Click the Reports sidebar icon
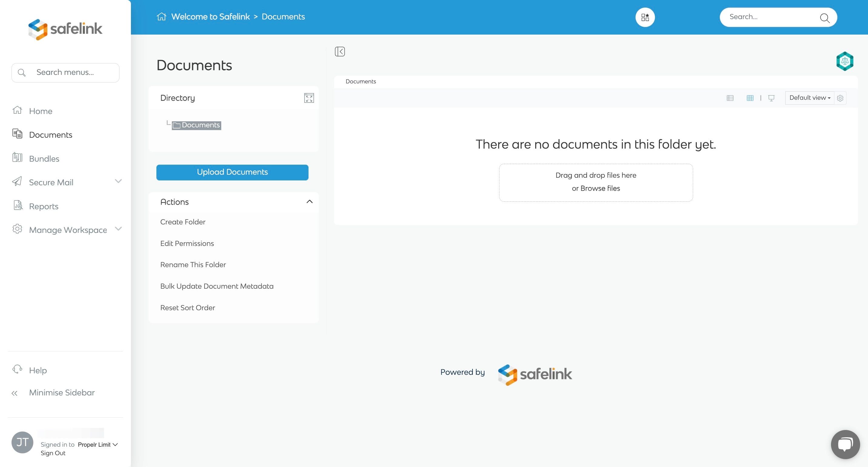 (x=18, y=205)
